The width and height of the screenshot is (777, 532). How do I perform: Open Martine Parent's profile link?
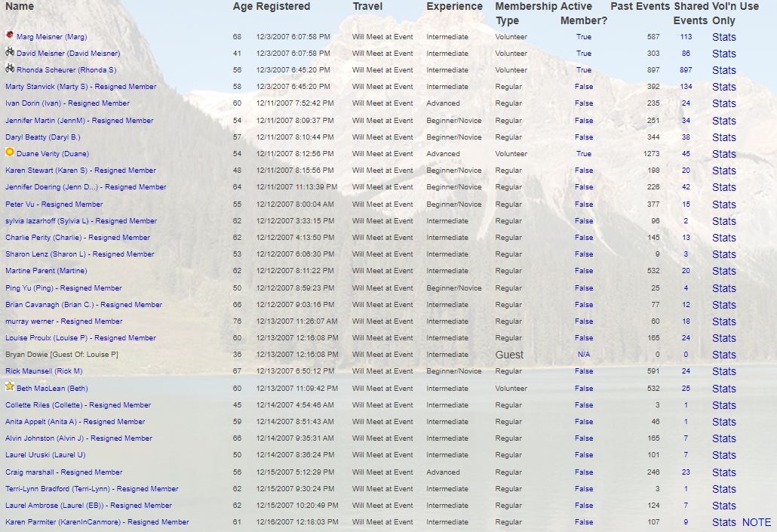(46, 271)
